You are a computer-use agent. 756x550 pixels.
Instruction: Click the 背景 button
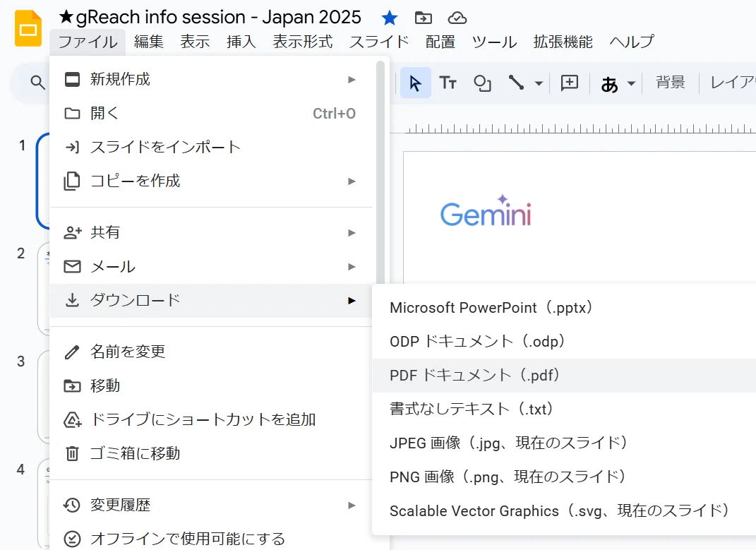point(670,83)
